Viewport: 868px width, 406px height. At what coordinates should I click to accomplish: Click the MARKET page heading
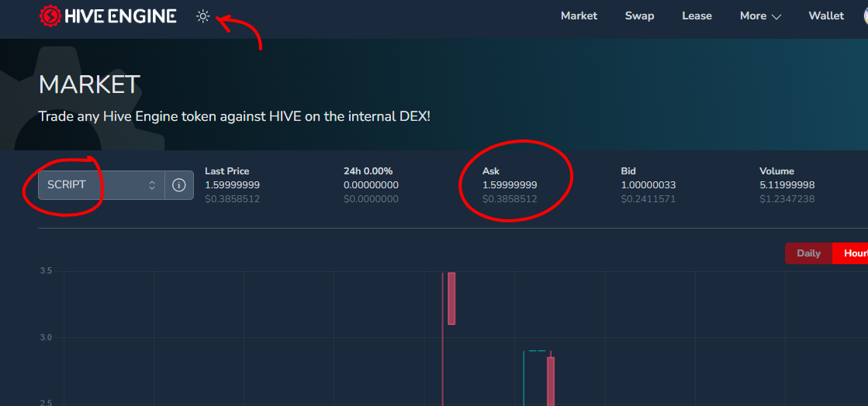click(x=89, y=84)
